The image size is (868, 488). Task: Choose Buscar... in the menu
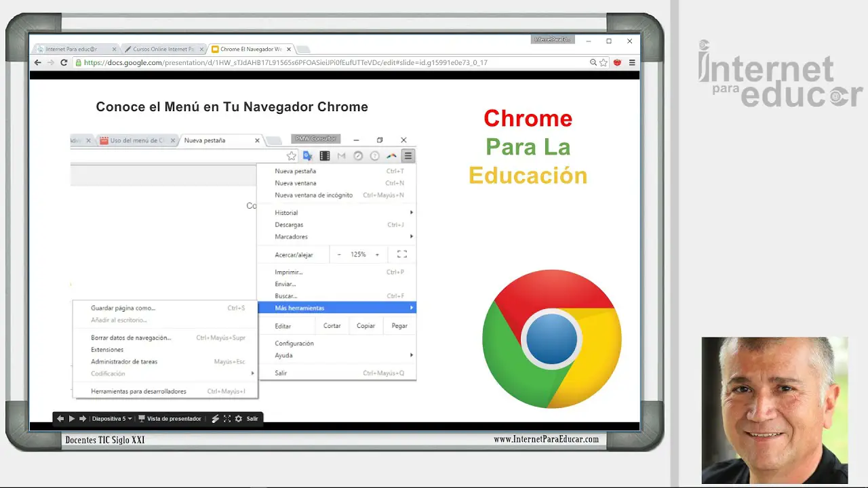[336, 296]
